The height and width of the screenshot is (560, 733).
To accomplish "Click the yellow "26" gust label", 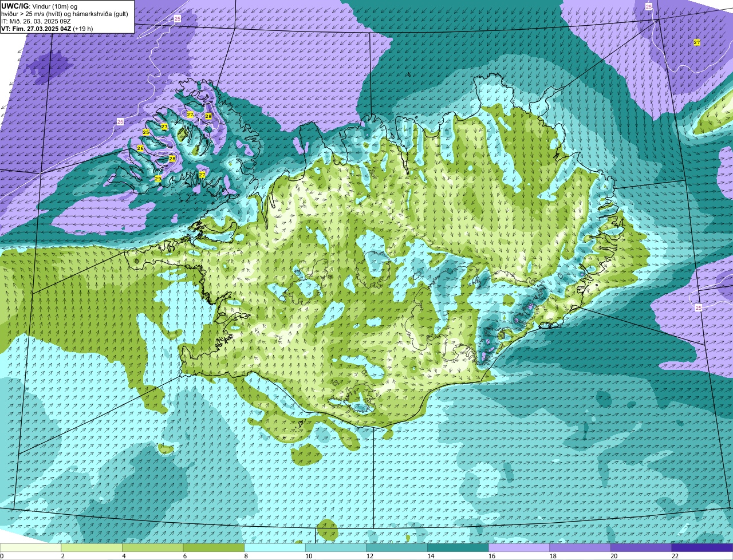I will click(140, 148).
